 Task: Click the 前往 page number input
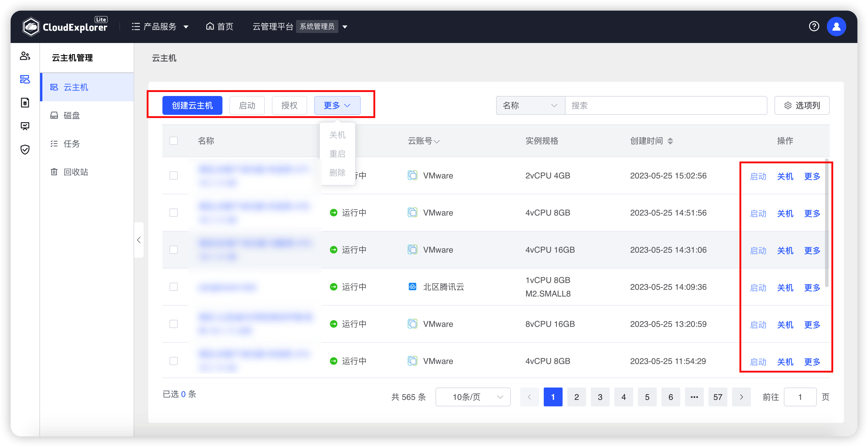click(800, 397)
